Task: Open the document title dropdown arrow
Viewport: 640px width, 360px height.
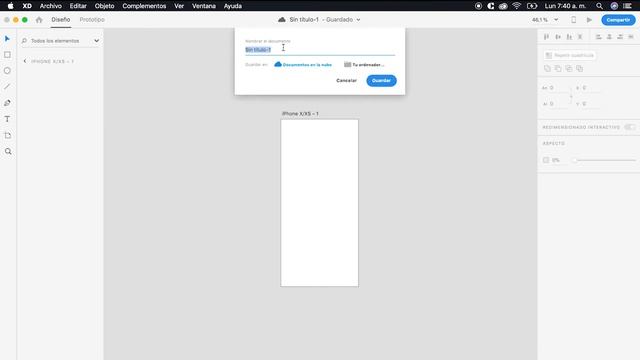Action: [358, 20]
